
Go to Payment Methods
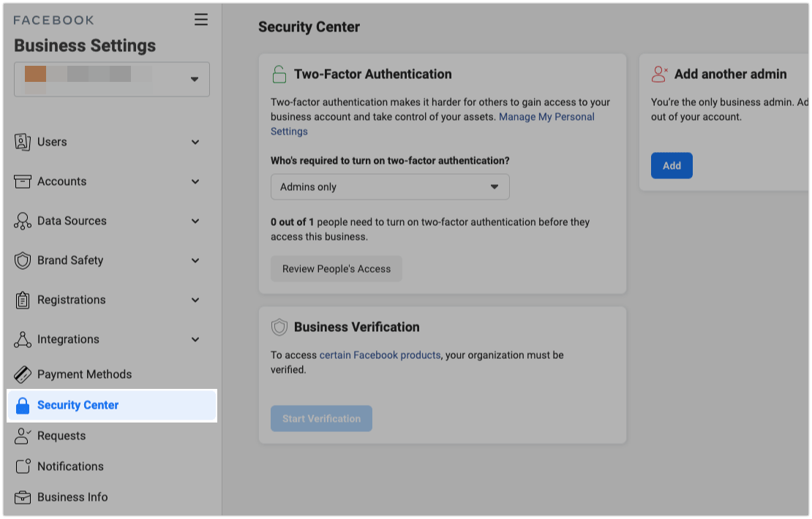84,374
